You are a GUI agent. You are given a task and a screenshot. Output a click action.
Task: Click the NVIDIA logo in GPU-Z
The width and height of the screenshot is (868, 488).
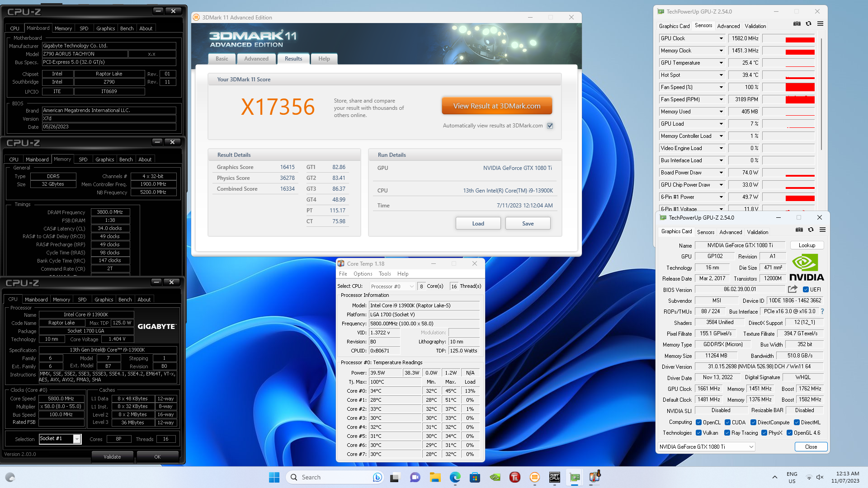pos(807,267)
